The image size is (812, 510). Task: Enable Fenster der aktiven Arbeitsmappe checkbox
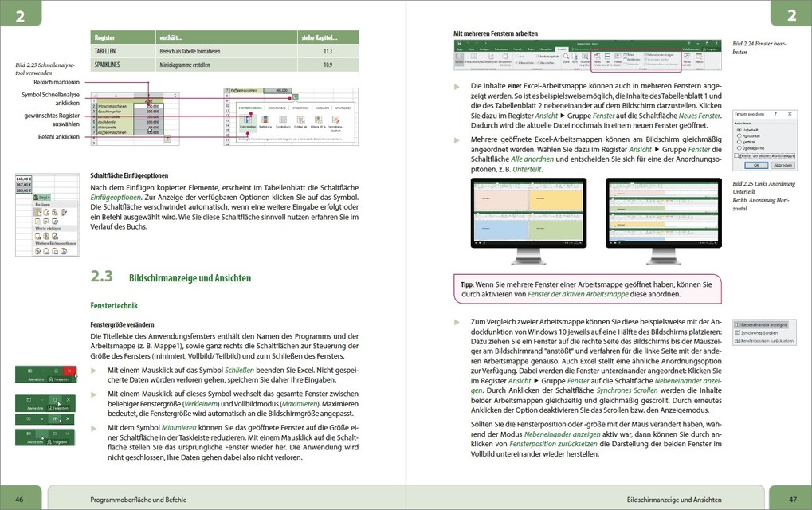(x=737, y=156)
